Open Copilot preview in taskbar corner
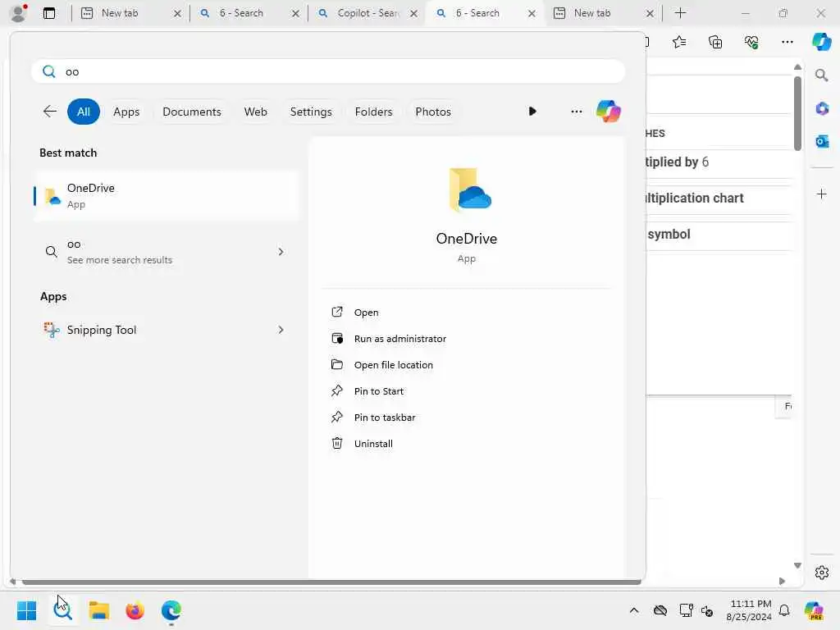 click(814, 610)
